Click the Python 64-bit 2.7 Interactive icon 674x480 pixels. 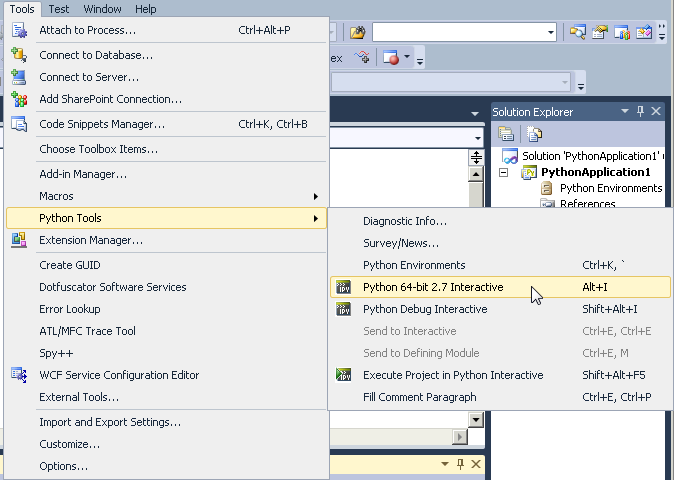coord(343,287)
